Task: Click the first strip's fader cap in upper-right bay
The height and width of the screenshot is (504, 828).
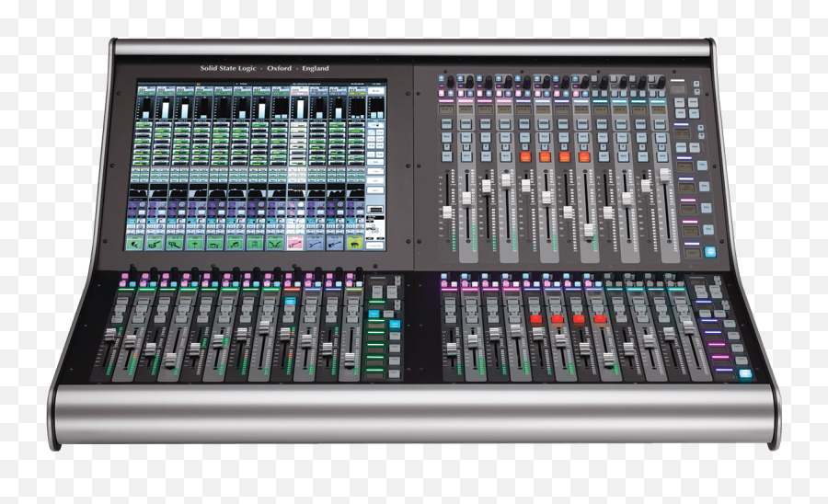Action: pos(447,212)
